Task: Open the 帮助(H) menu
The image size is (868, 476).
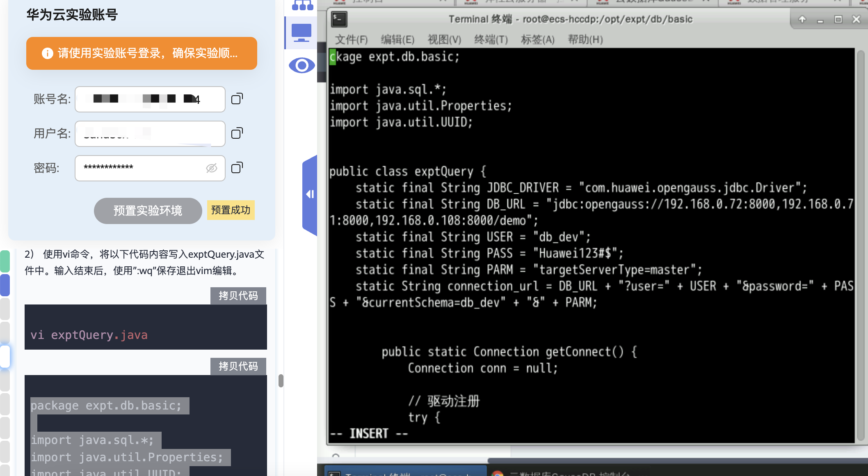Action: (585, 40)
